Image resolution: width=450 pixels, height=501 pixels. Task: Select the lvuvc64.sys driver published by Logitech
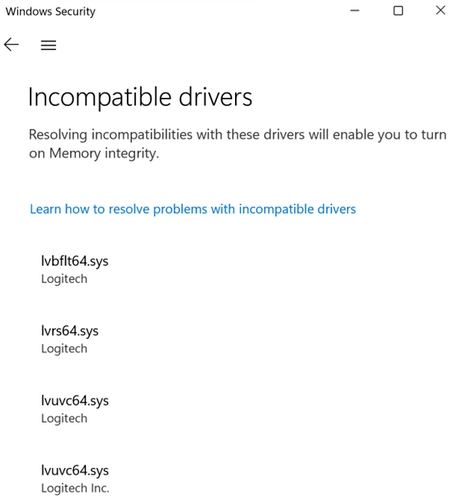[75, 401]
